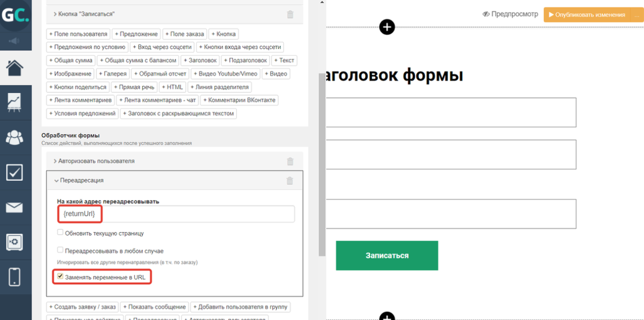This screenshot has height=320, width=644.
Task: Add Прямая речь element
Action: coord(135,87)
